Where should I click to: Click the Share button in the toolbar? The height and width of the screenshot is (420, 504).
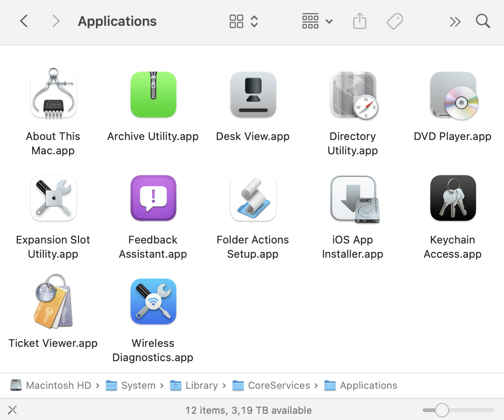359,21
